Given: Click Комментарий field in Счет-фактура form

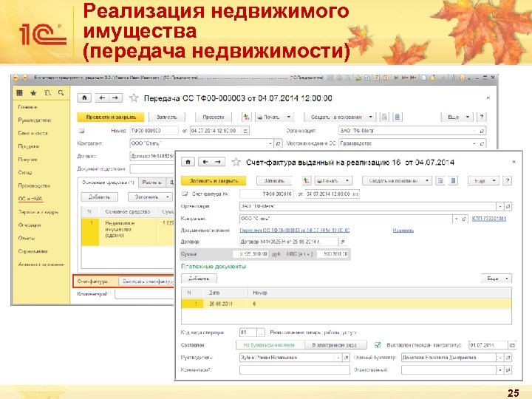Looking at the screenshot, I should (x=295, y=370).
